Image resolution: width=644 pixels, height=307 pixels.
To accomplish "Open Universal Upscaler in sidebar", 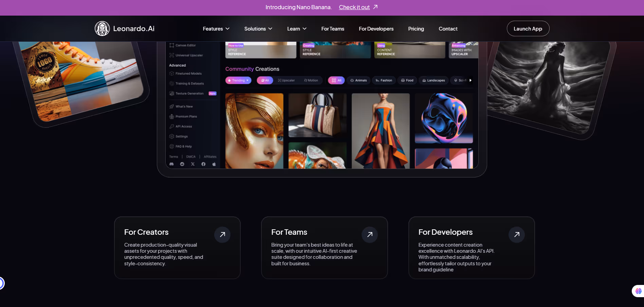I will [x=186, y=55].
